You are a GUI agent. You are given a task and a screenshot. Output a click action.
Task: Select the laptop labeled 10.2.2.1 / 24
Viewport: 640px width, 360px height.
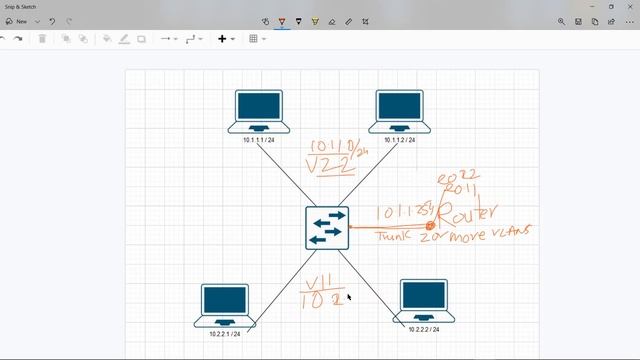pyautogui.click(x=225, y=306)
